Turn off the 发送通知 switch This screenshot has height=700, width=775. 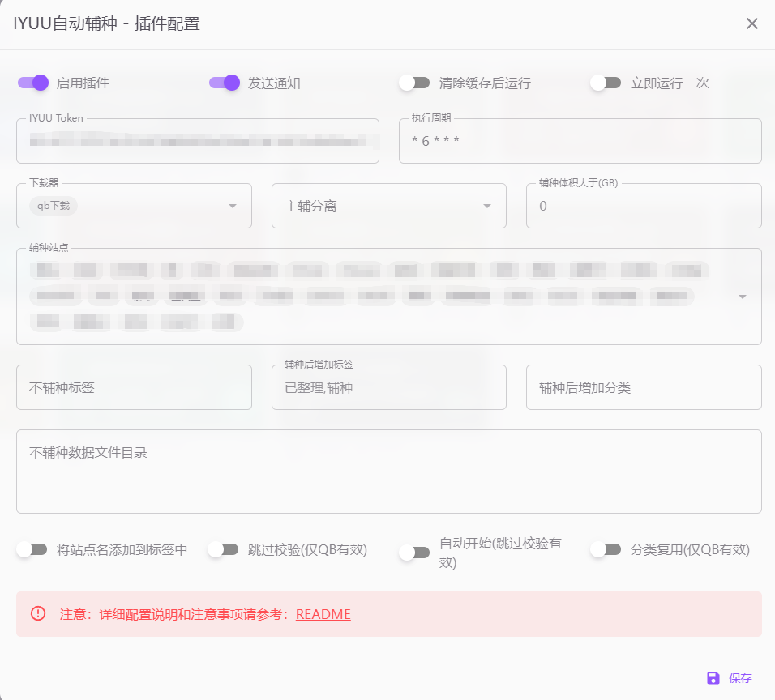(225, 83)
